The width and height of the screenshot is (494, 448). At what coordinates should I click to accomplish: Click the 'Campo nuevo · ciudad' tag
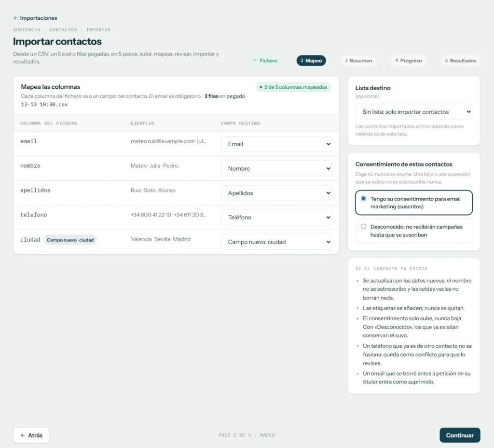point(70,240)
